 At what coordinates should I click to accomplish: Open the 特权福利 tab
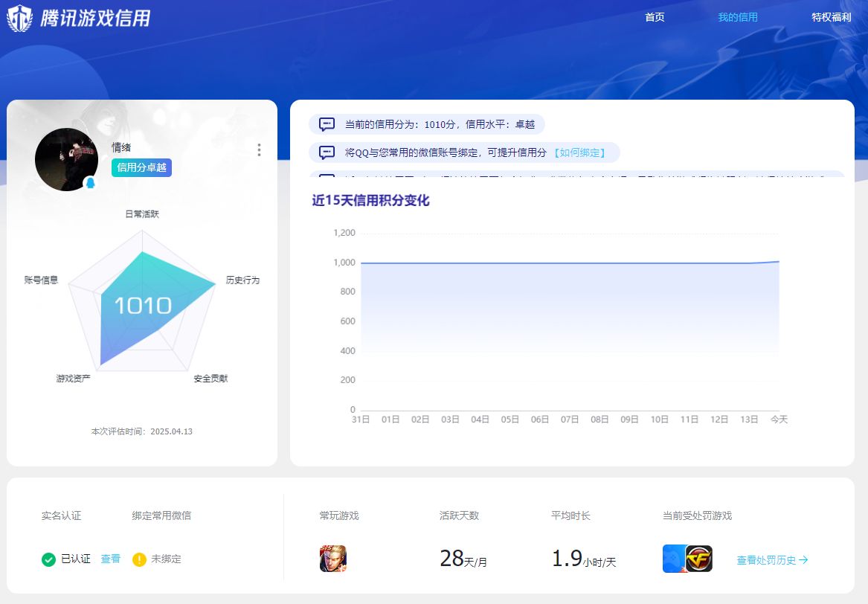(x=832, y=17)
